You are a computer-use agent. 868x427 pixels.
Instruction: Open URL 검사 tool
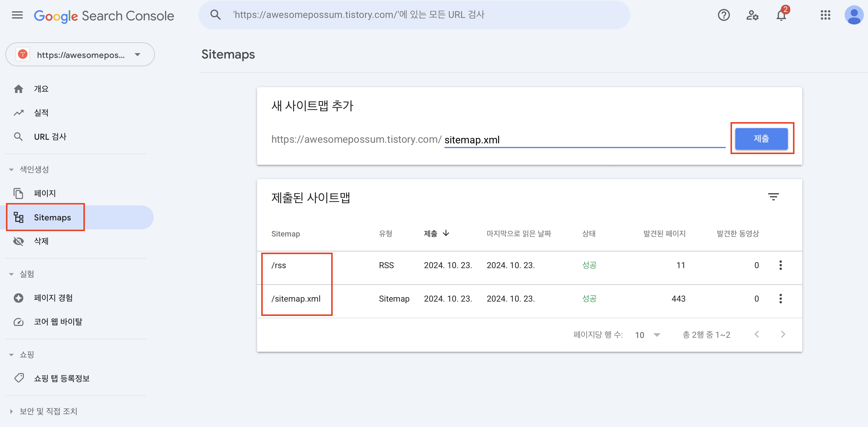tap(50, 137)
